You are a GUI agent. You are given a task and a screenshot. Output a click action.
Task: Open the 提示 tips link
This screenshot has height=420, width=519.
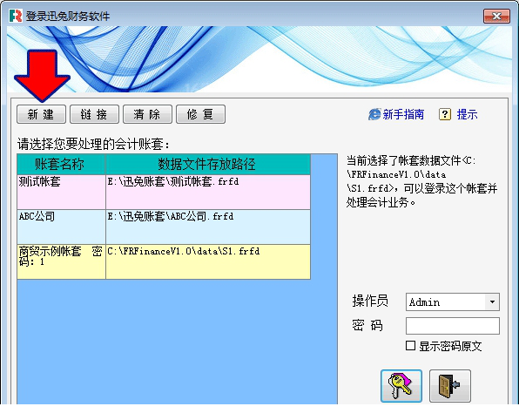pos(467,115)
